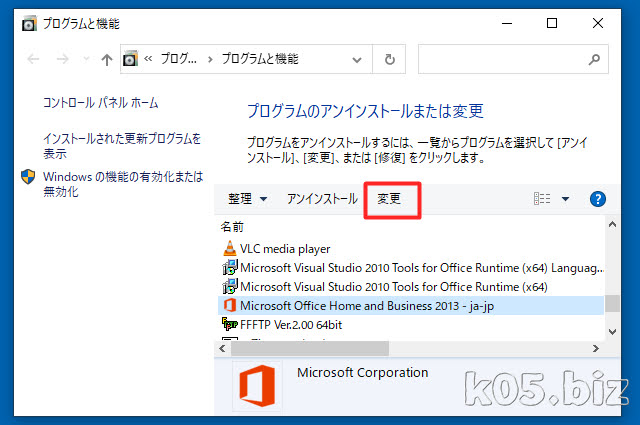Minimize the プログラムと機能 window
This screenshot has height=425, width=640.
507,23
